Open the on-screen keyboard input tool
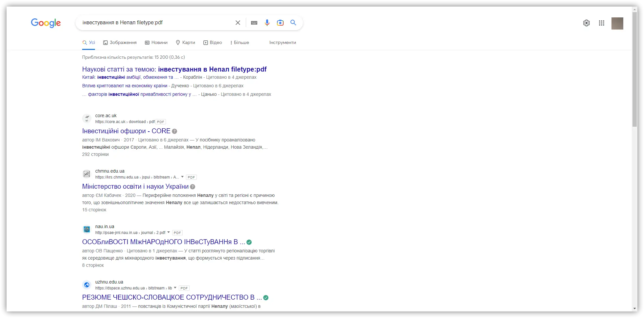644x318 pixels. coord(254,23)
